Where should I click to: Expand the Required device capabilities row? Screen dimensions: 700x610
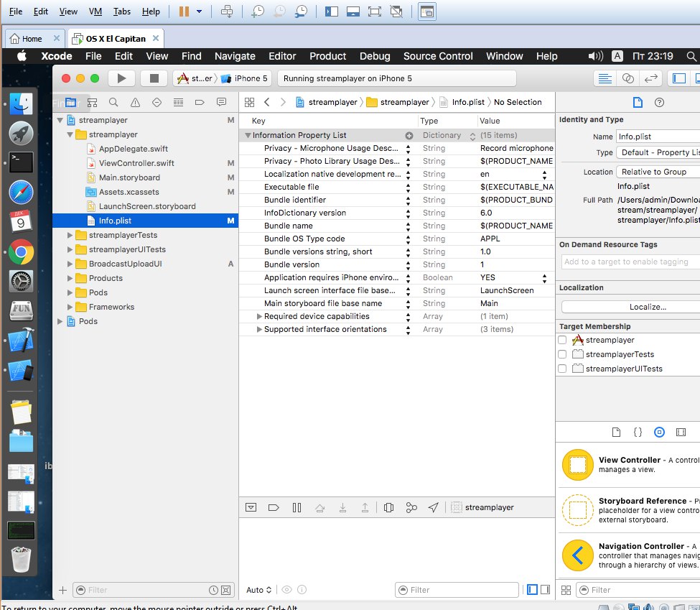coord(260,316)
